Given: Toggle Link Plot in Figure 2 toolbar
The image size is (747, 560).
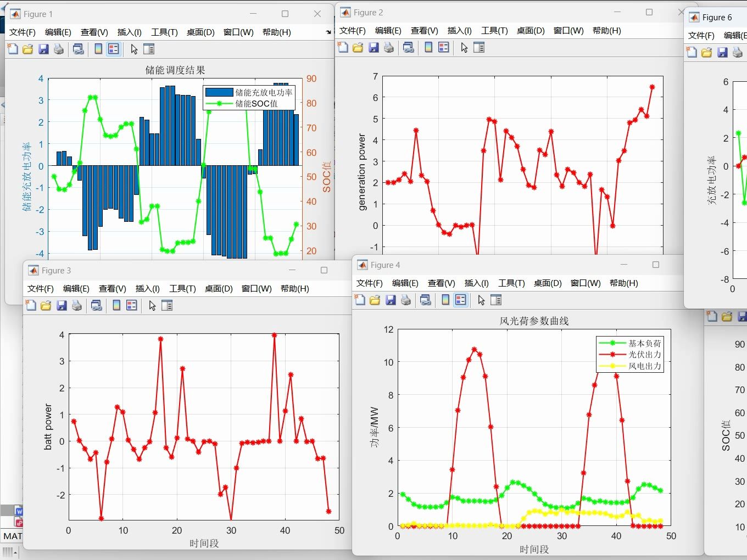Looking at the screenshot, I should coord(409,47).
